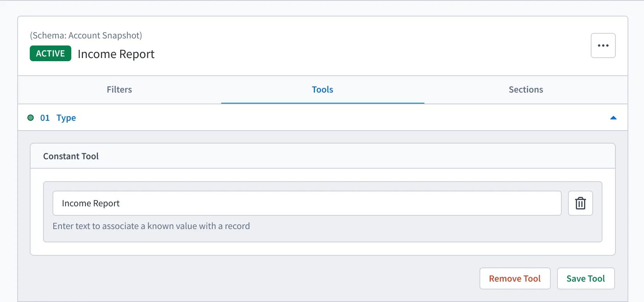Click the green status dot beside 01
The width and height of the screenshot is (644, 302).
(x=31, y=118)
